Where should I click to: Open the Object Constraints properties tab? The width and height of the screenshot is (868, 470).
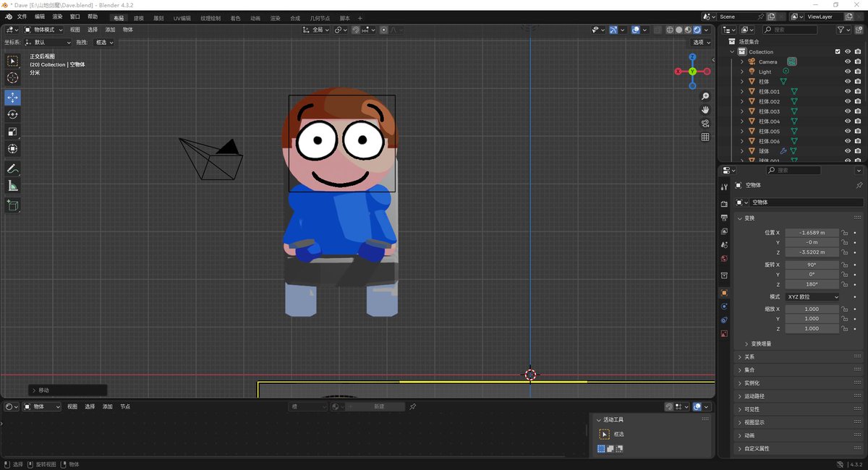[724, 320]
